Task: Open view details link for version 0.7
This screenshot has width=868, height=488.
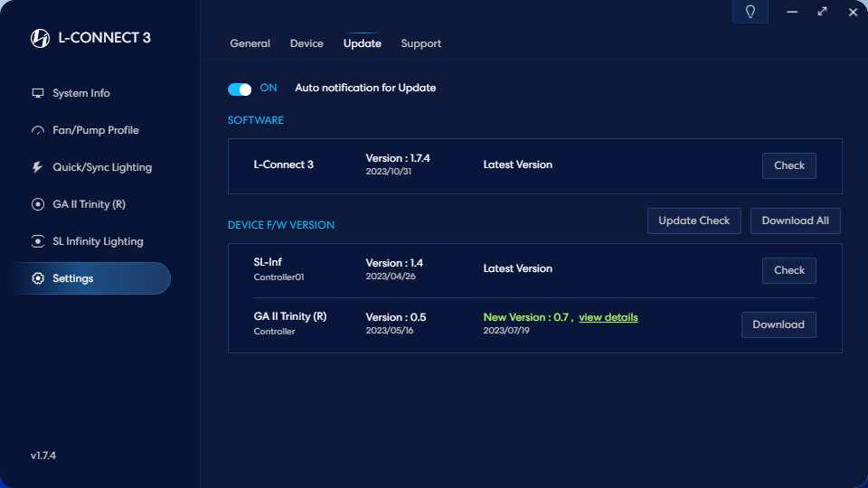Action: point(609,317)
